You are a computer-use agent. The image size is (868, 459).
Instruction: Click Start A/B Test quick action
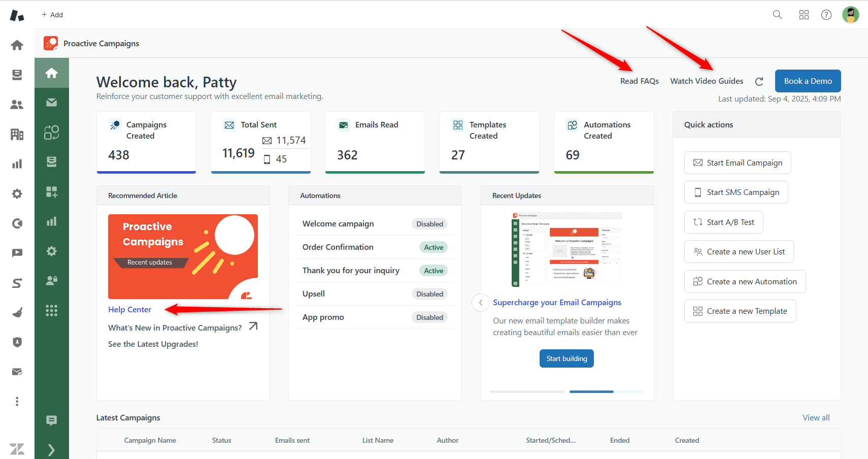(x=724, y=222)
